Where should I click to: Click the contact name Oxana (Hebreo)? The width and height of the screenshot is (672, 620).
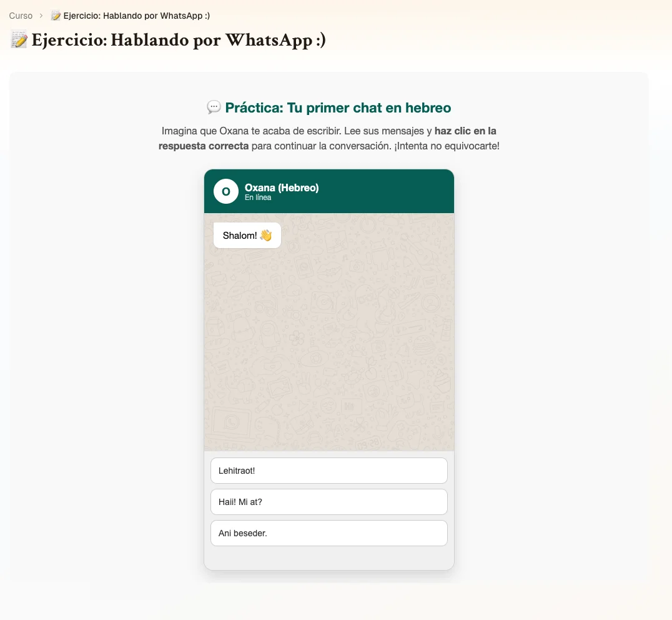pos(282,187)
